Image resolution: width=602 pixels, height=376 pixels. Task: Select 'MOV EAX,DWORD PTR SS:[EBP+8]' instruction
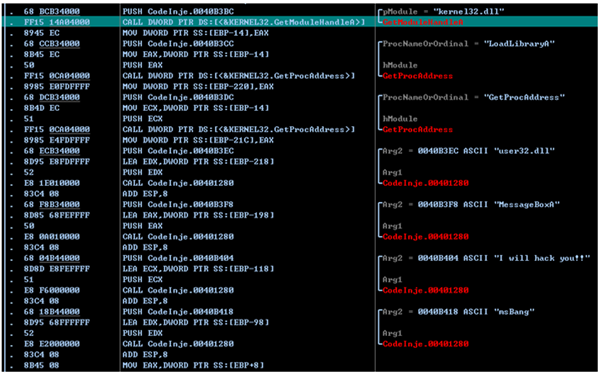pyautogui.click(x=194, y=365)
